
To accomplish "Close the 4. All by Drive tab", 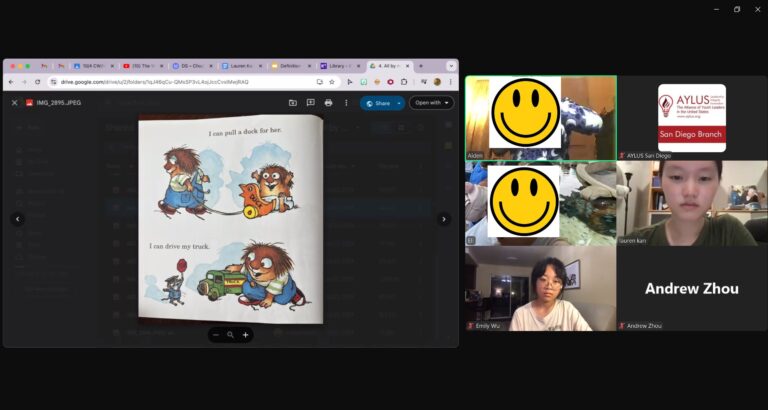I will [407, 66].
